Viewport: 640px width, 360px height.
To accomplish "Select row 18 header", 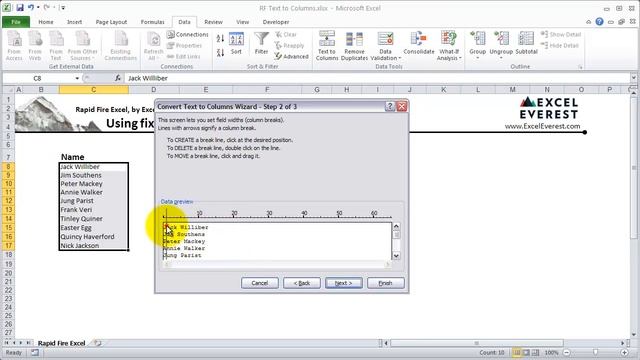I will (8, 255).
